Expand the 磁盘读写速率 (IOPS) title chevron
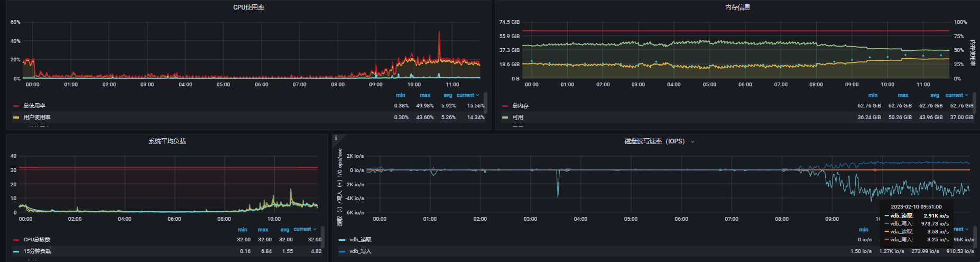Screen dimensions: 980x262 (x=692, y=142)
